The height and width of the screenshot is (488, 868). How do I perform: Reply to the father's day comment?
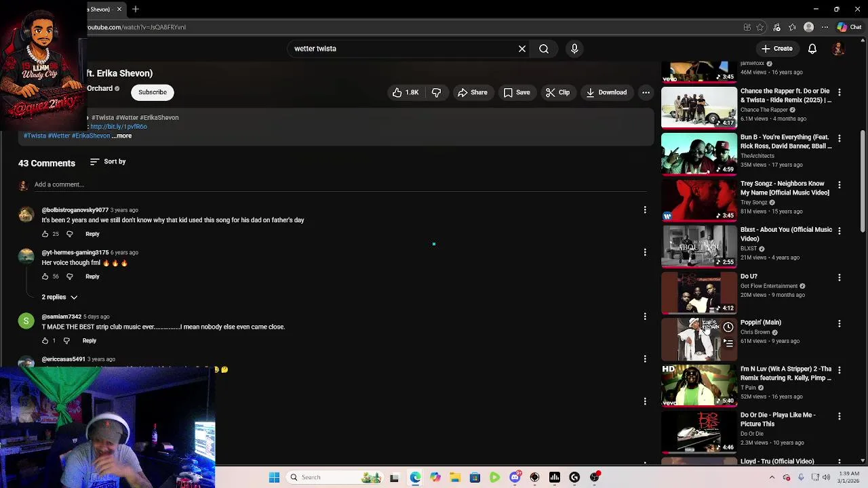coord(92,234)
